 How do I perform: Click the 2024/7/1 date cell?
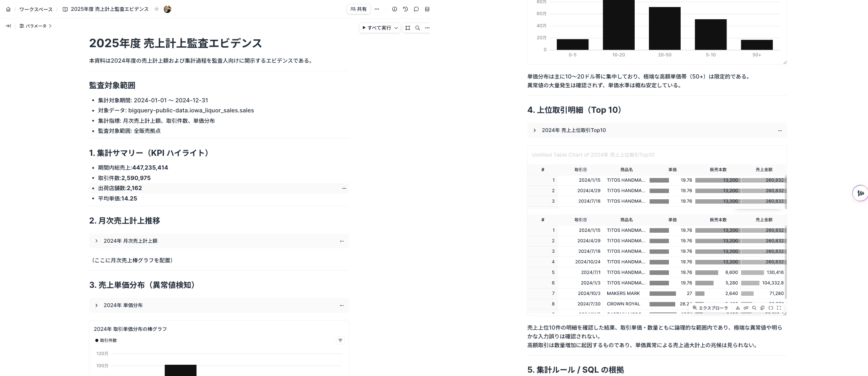tap(580, 272)
